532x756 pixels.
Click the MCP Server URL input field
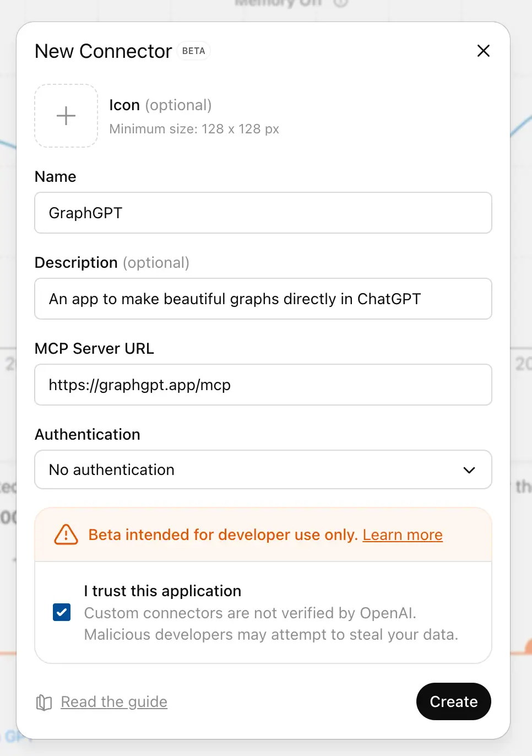tap(263, 385)
